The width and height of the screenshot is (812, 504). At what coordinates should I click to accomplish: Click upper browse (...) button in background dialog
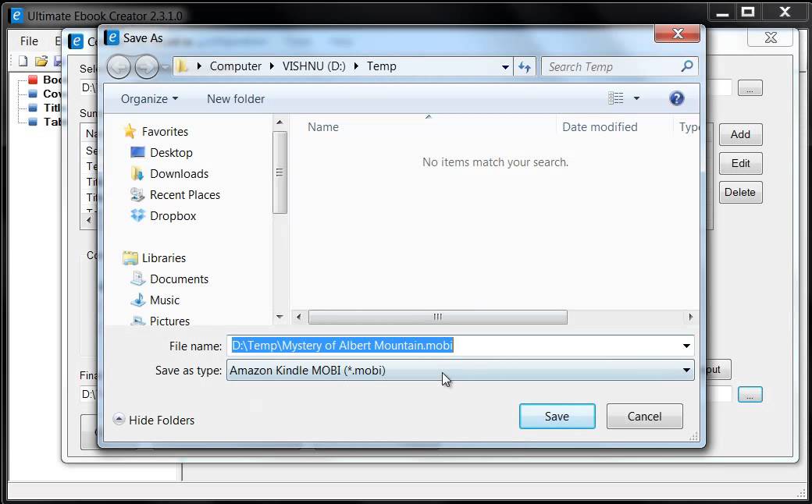click(x=750, y=88)
